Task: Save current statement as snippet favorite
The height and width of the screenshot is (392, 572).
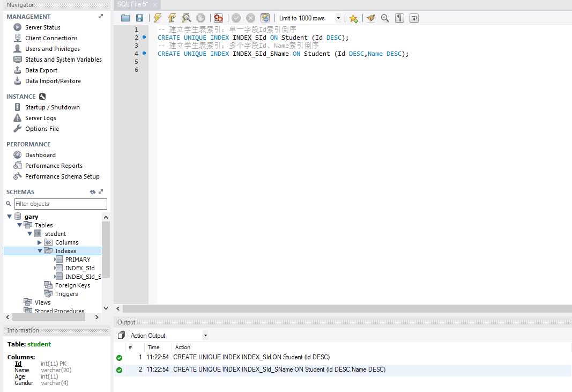Action: [x=353, y=18]
